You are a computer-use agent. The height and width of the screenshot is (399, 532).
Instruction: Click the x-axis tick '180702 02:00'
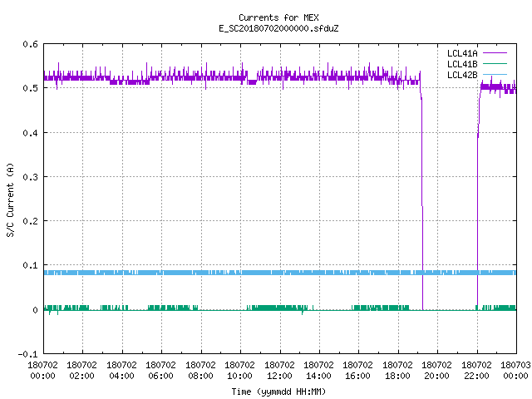click(81, 370)
